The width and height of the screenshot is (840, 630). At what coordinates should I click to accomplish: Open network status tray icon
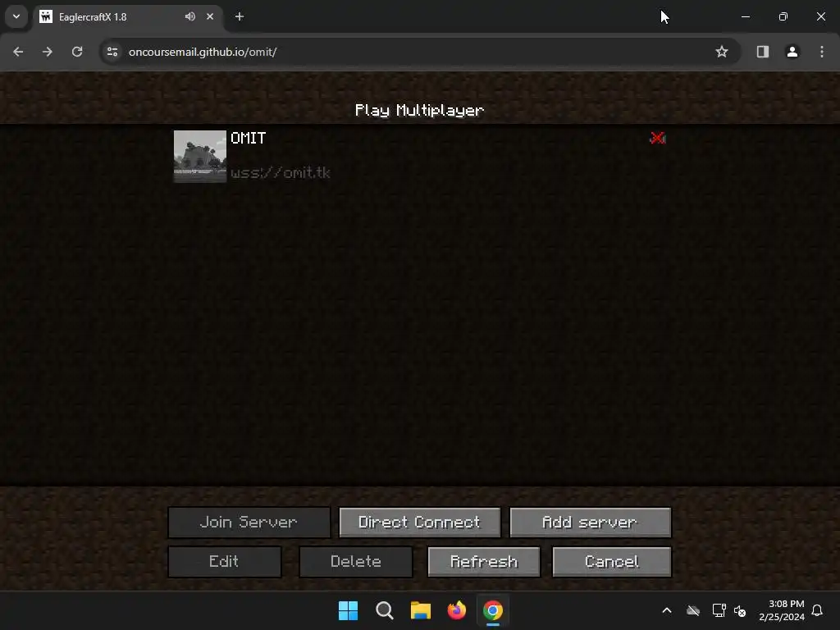719,610
